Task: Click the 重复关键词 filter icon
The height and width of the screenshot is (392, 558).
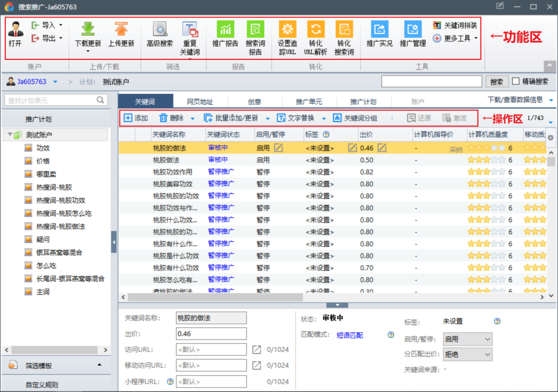Action: (190, 29)
